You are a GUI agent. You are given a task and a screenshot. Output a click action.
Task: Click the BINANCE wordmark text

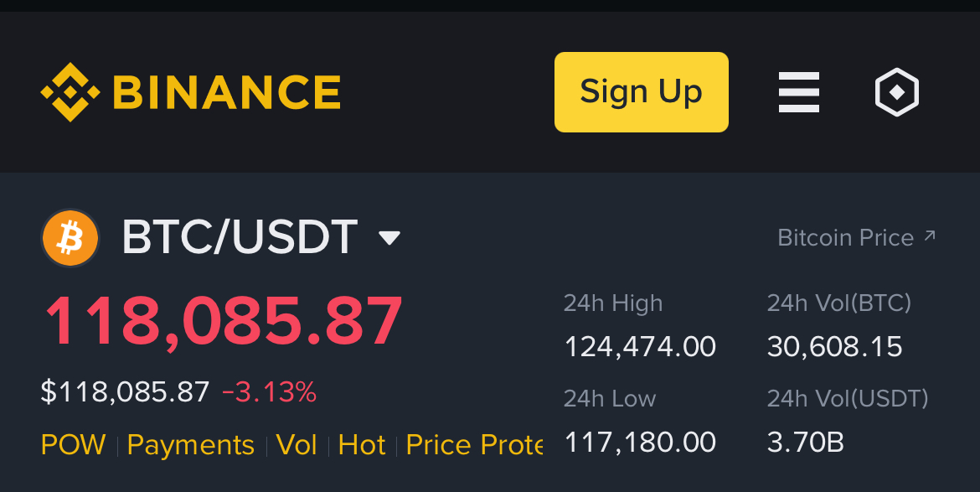coord(227,92)
